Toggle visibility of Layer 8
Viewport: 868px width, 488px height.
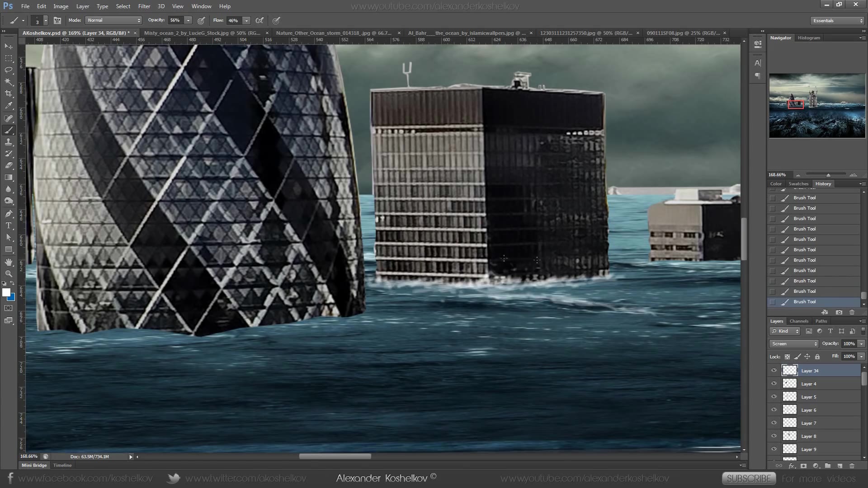click(774, 436)
